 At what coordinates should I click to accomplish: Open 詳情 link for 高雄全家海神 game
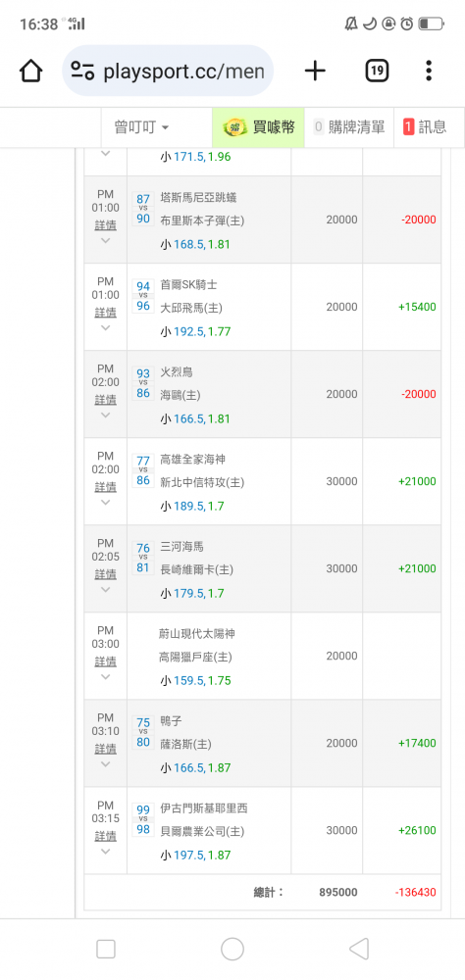[x=105, y=486]
